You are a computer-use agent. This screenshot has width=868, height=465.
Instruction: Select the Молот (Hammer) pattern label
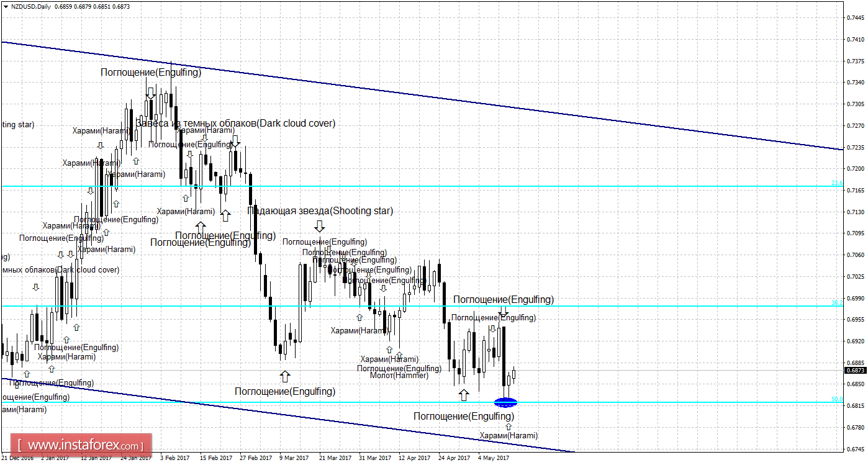coord(399,376)
